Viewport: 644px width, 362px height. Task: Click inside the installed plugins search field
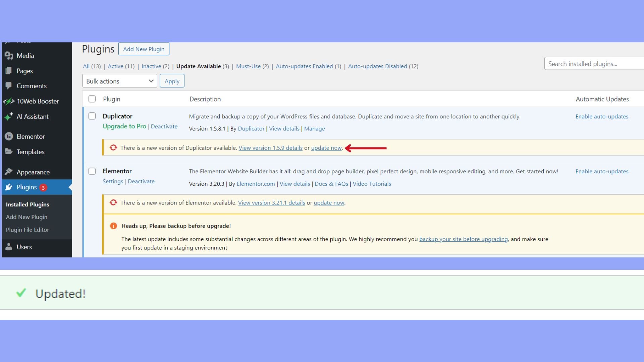[592, 63]
